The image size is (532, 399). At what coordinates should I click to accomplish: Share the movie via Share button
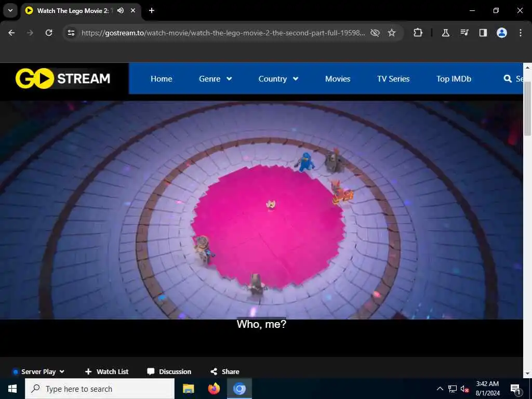pyautogui.click(x=224, y=371)
